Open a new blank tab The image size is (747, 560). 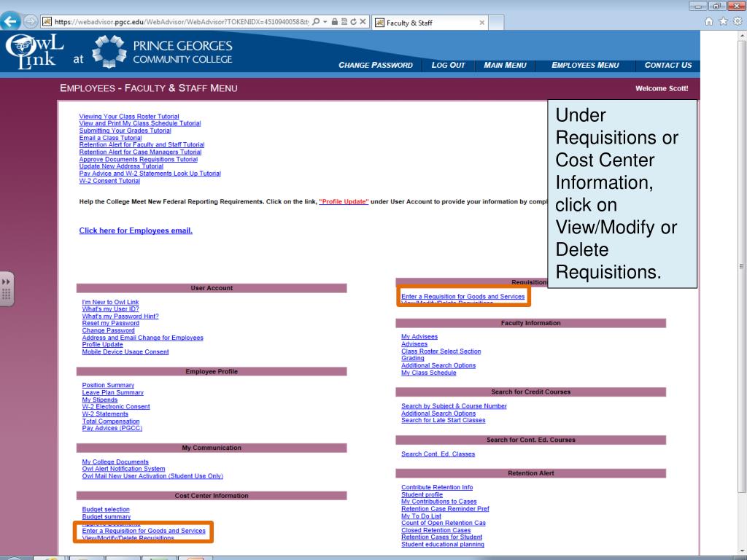(x=496, y=23)
